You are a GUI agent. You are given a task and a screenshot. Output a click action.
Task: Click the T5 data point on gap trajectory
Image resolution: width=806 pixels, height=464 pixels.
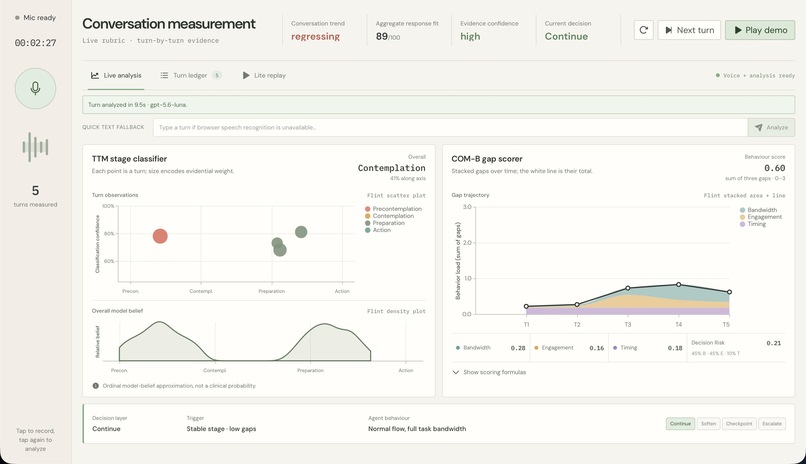729,292
